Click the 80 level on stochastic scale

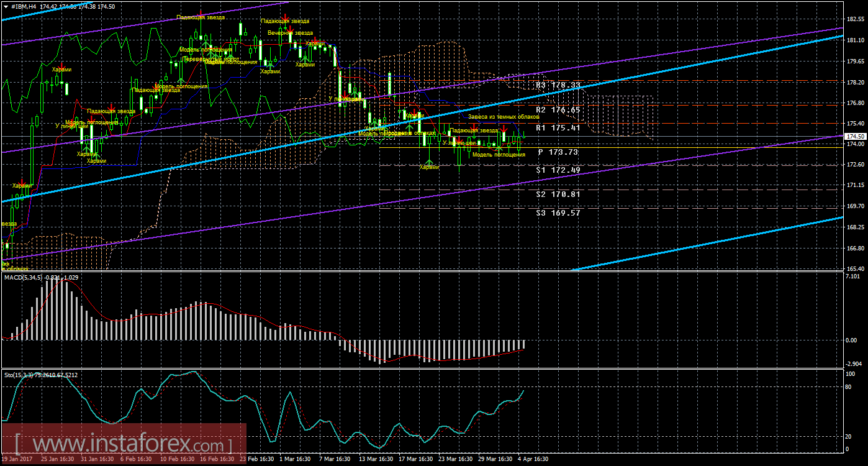coord(849,387)
